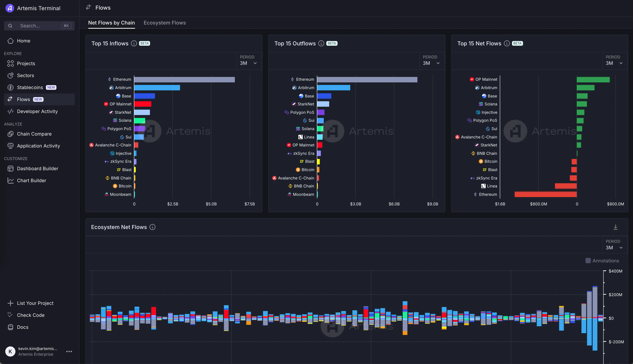Click the NEW badge next to Stablecoins

[x=51, y=87]
